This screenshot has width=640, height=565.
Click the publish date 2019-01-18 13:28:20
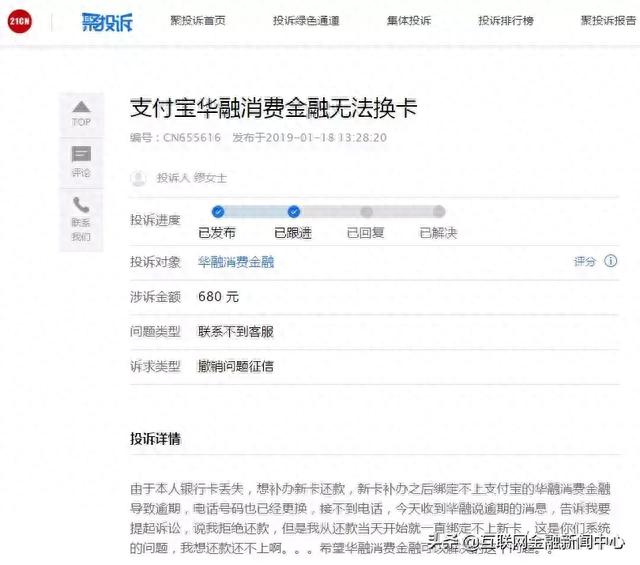326,138
